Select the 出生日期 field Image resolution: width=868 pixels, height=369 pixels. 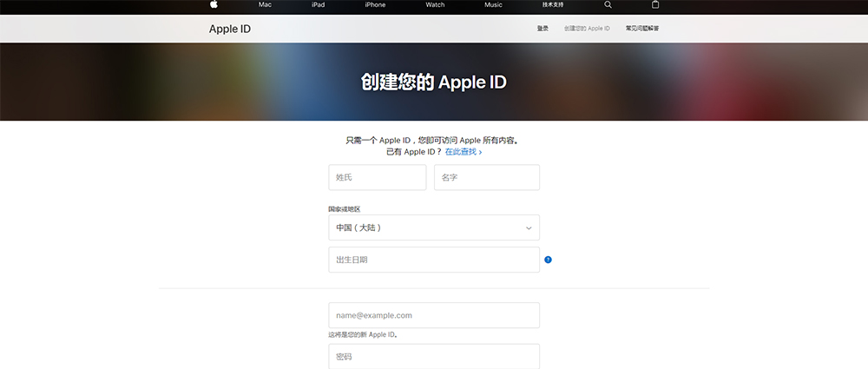tap(433, 260)
